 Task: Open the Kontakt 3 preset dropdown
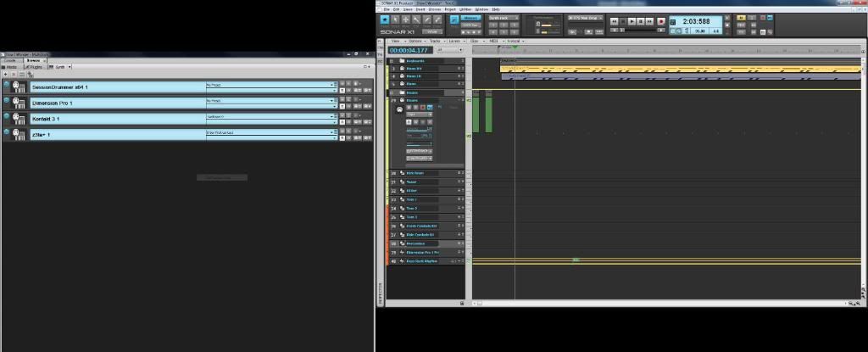(333, 118)
